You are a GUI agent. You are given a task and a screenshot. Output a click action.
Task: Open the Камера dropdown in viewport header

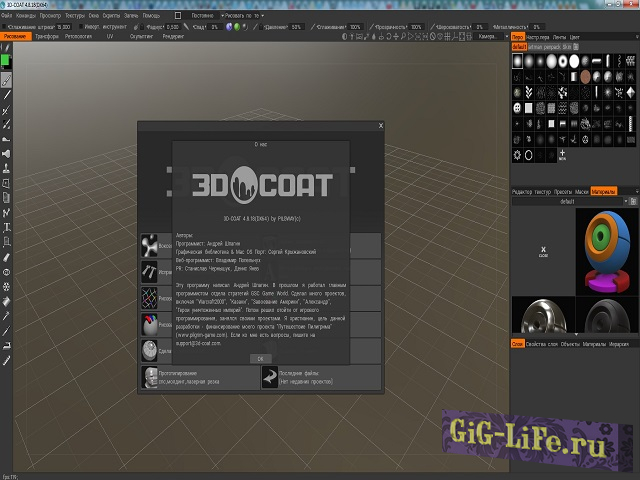[x=491, y=35]
